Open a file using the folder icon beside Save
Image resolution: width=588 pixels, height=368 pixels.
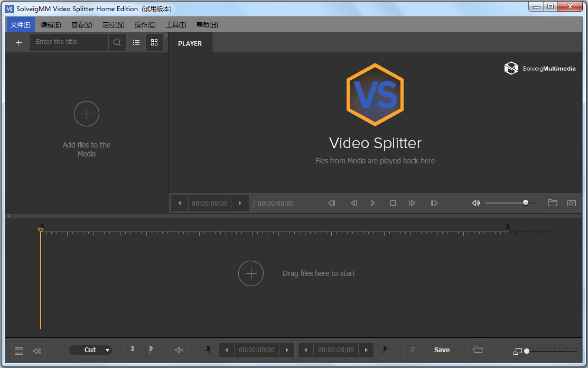click(478, 349)
